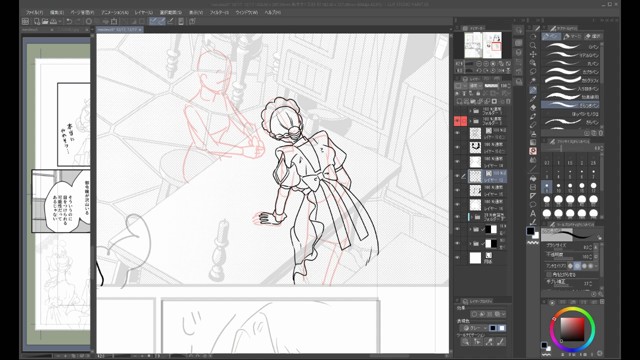Image resolution: width=640 pixels, height=360 pixels.
Task: Choose brush size preset 10
Action: tap(558, 187)
